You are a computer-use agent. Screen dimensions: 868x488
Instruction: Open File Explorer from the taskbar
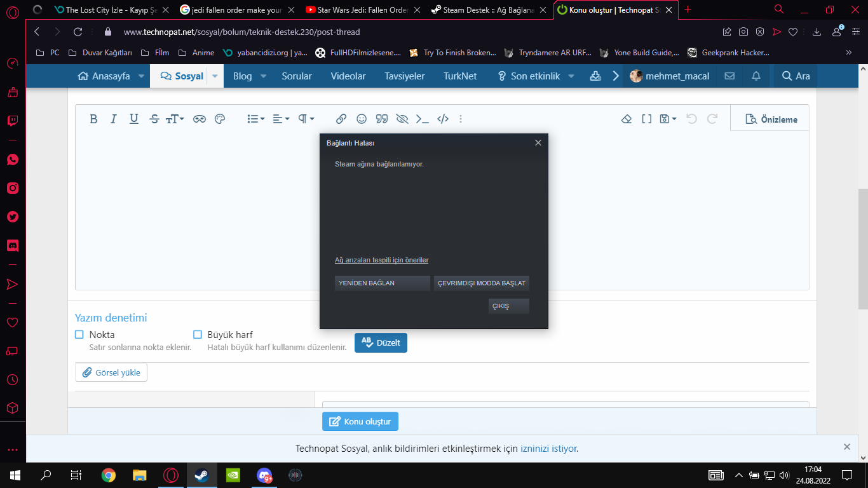(x=140, y=475)
